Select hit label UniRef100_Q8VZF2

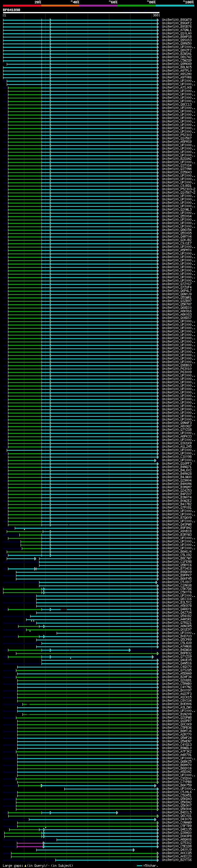tap(177, 50)
